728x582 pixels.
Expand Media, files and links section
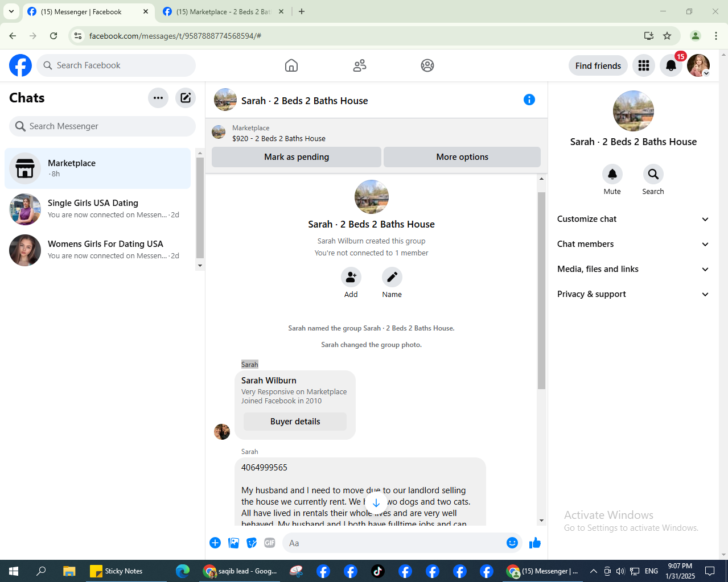[634, 269]
